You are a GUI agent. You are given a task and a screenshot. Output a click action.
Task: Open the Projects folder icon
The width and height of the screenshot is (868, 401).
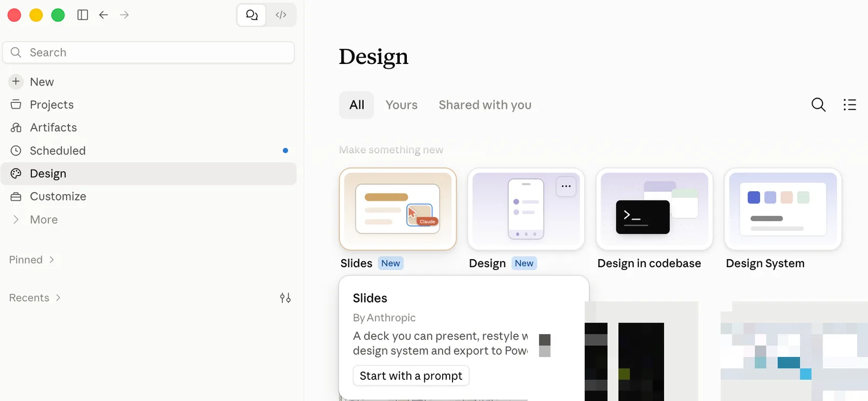point(16,105)
